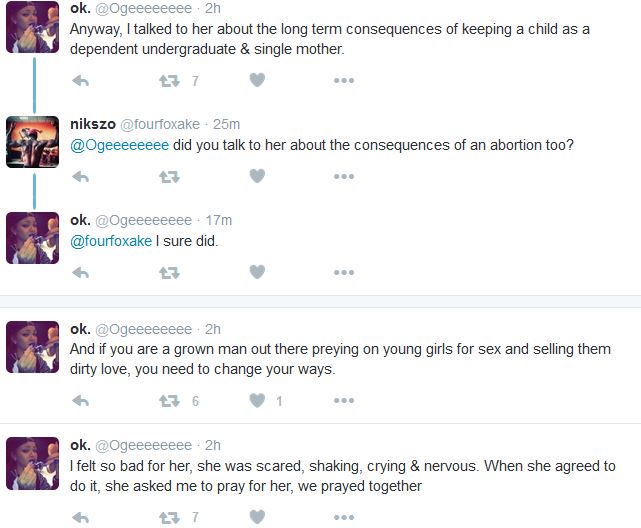Screen dimensions: 641x528
Task: Reply to nikszo's abortion question tweet
Action: [x=82, y=176]
